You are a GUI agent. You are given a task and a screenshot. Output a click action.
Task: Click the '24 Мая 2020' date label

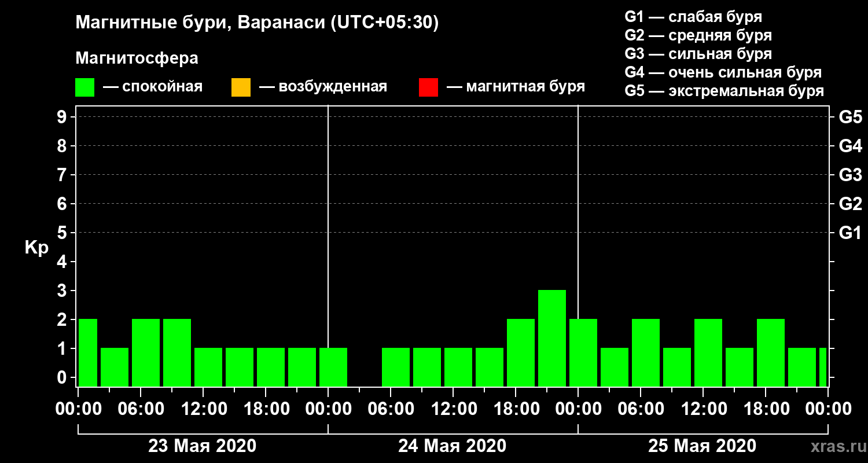click(x=452, y=446)
